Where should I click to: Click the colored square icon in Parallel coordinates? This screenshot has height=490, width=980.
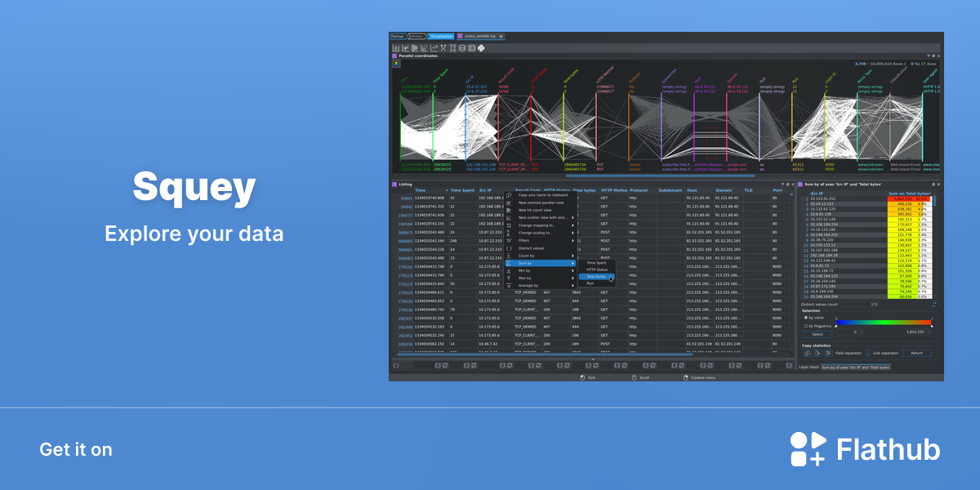coord(396,63)
